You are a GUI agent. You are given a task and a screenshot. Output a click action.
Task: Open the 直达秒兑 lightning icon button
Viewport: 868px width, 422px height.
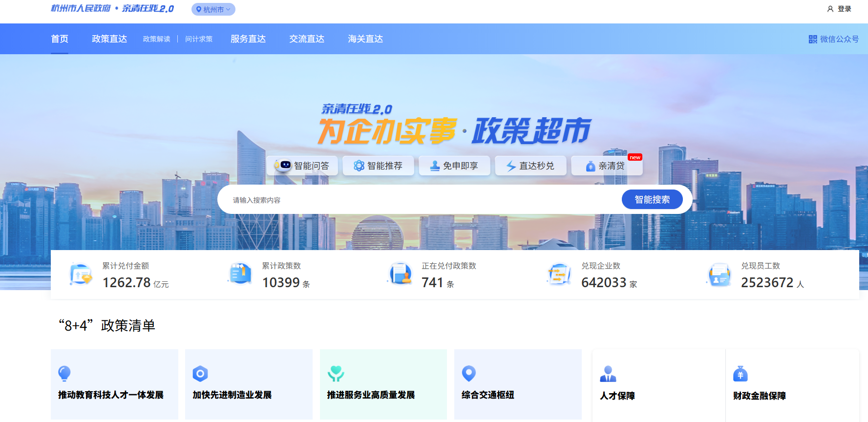coord(511,166)
